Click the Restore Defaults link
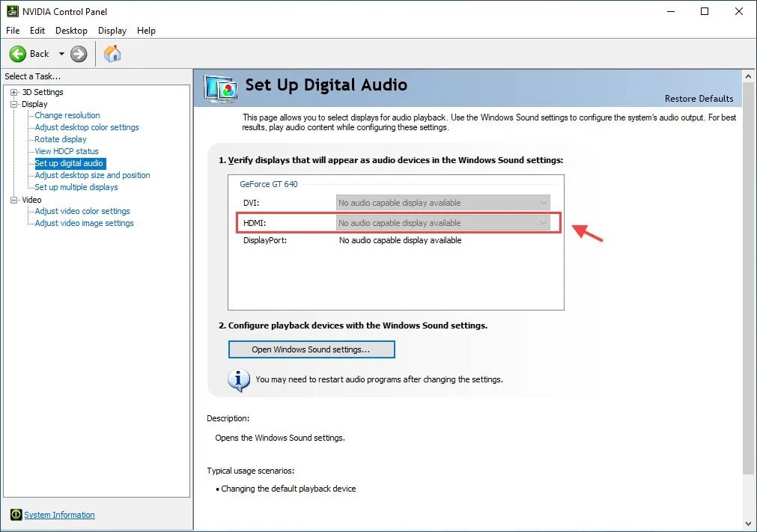This screenshot has width=757, height=532. tap(699, 98)
